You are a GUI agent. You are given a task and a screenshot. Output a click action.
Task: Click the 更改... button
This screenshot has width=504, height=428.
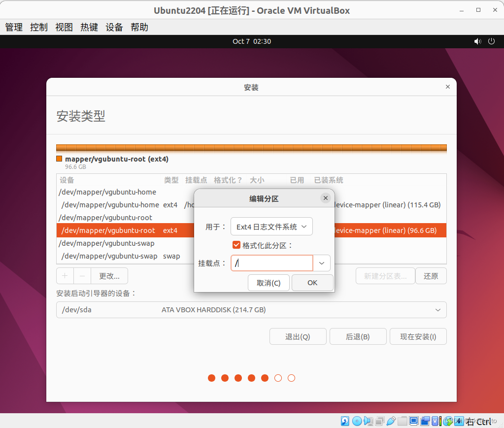109,276
